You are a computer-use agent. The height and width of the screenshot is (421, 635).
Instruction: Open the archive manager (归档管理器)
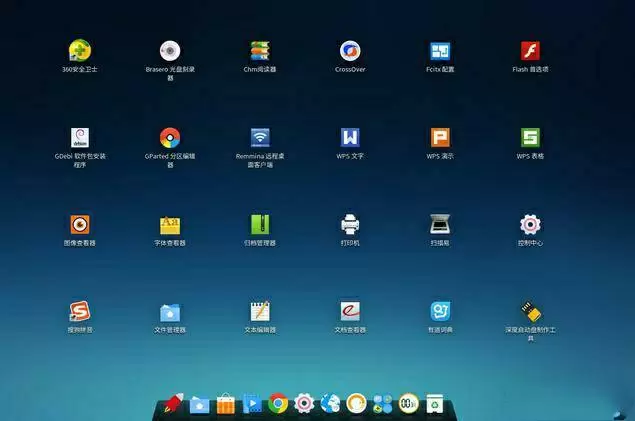260,225
